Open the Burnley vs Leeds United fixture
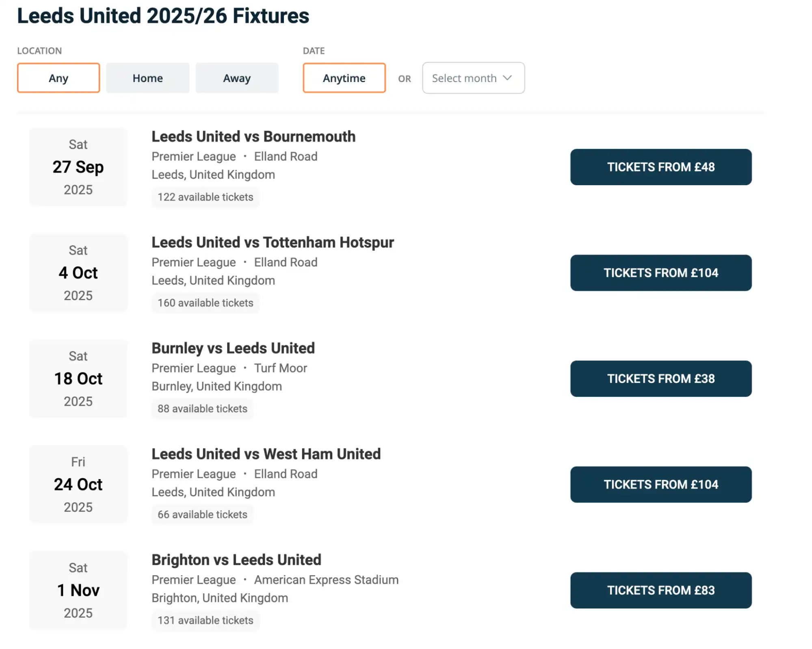Image resolution: width=812 pixels, height=649 pixels. (233, 348)
